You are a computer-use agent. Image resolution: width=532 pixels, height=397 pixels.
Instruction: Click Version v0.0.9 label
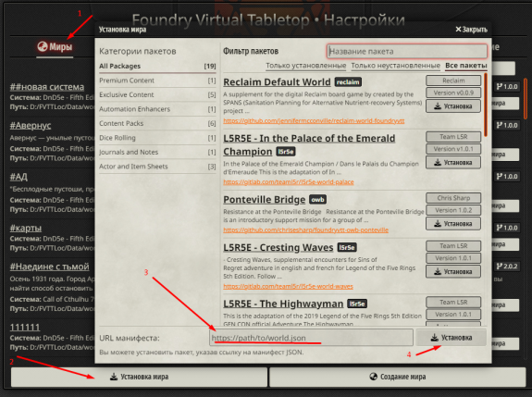click(453, 93)
